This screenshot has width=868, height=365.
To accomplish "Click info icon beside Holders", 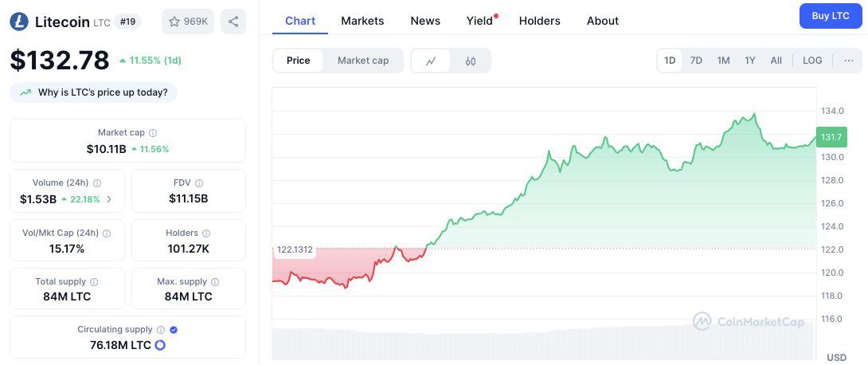I will pyautogui.click(x=208, y=234).
